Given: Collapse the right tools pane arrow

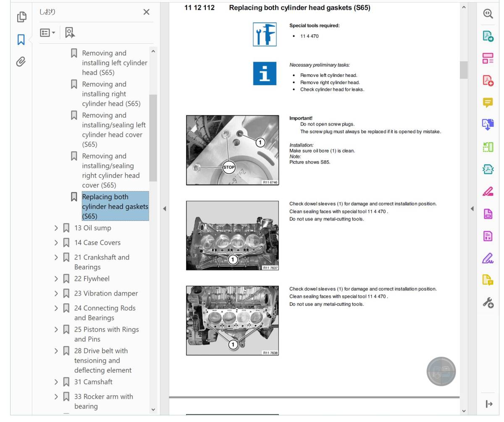Looking at the screenshot, I should click(489, 404).
